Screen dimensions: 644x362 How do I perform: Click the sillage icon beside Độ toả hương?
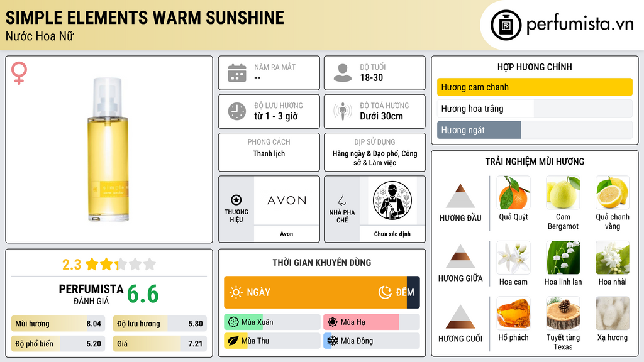343,111
